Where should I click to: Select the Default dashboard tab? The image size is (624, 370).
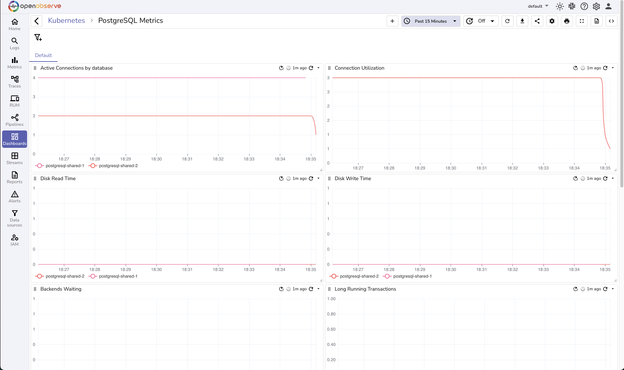pyautogui.click(x=43, y=55)
